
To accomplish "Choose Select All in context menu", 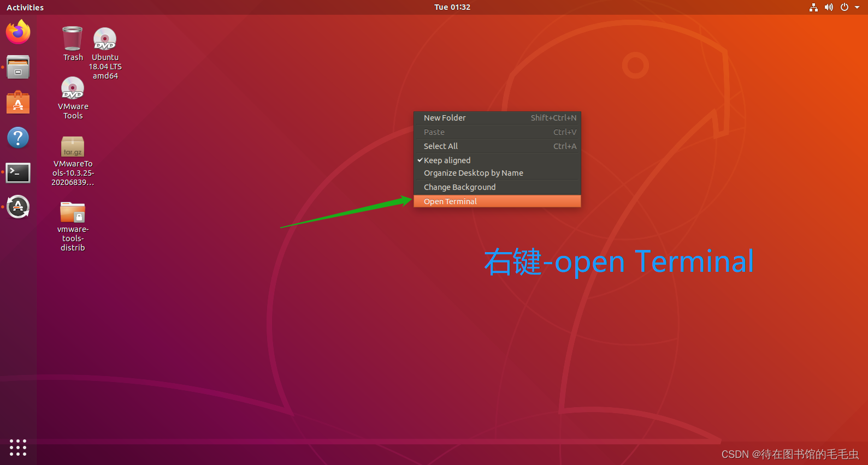I will tap(497, 146).
